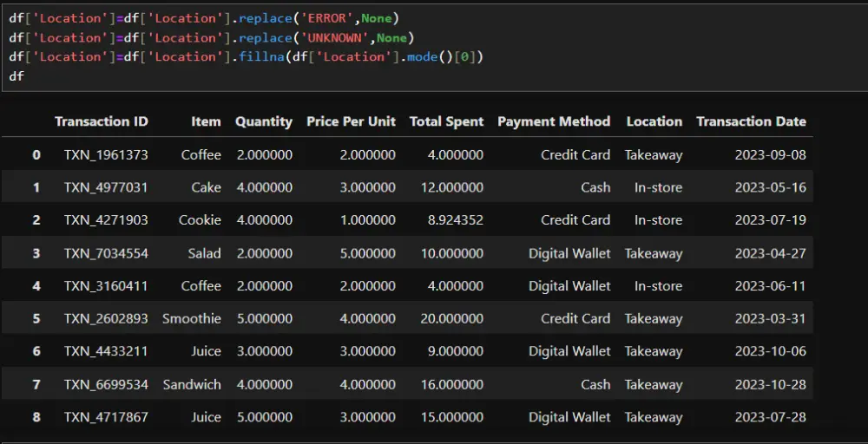Click the 15.000000 total spent value
Viewport: 868px width, 444px height.
coord(451,417)
